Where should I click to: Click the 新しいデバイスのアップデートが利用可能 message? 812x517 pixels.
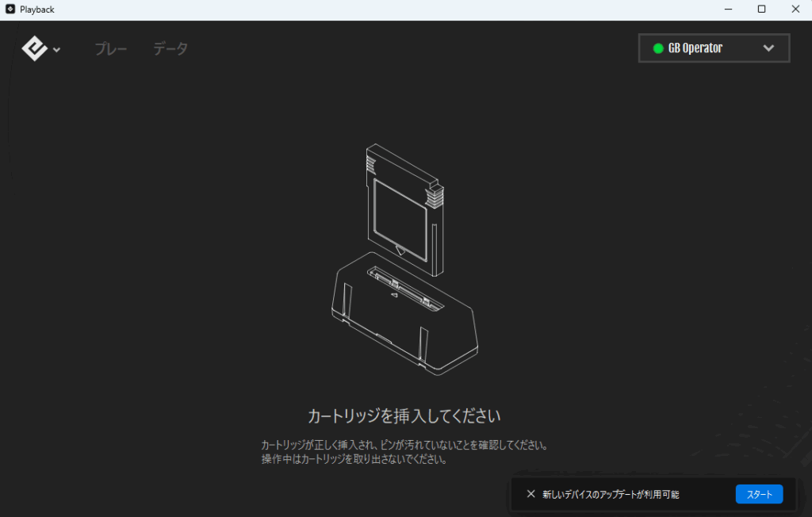pos(611,494)
